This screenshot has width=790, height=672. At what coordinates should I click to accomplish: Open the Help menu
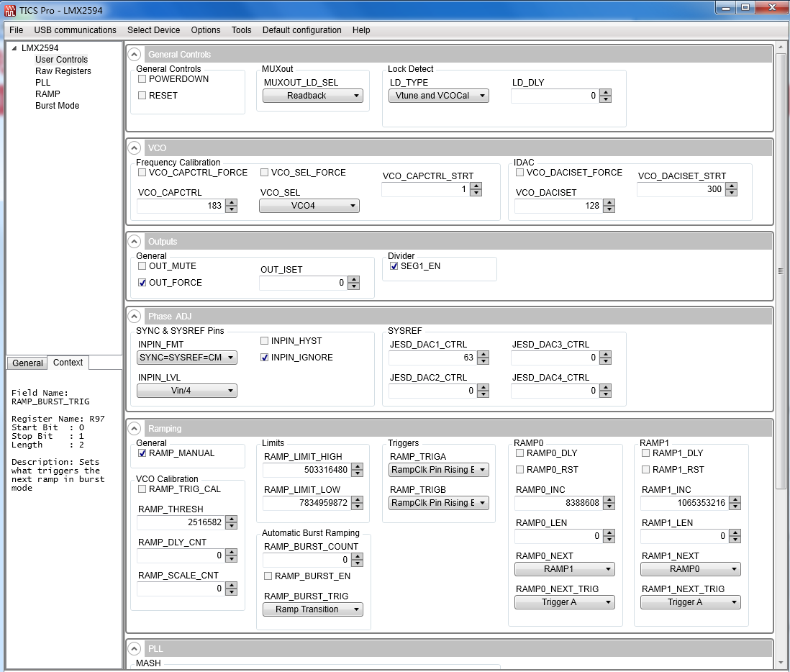[361, 30]
